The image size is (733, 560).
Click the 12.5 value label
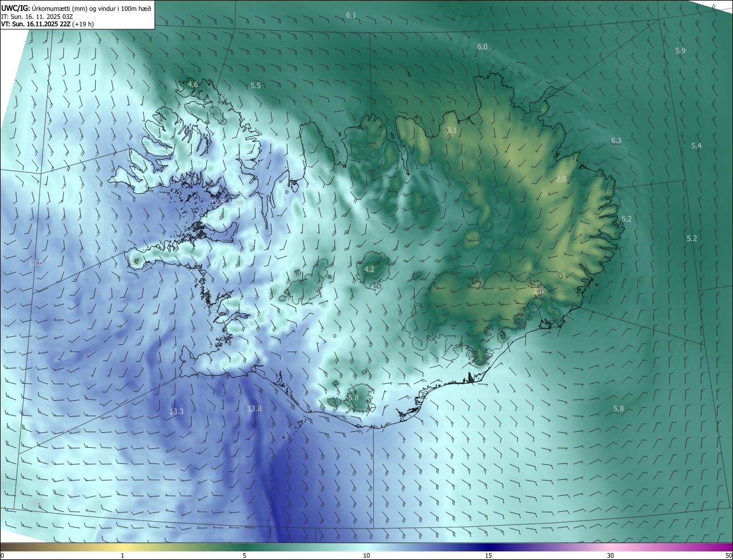pos(218,203)
